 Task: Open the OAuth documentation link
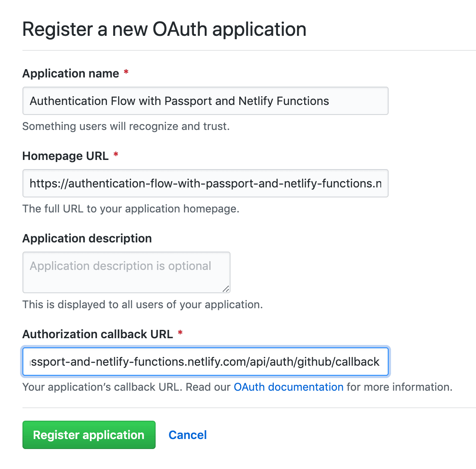point(288,387)
